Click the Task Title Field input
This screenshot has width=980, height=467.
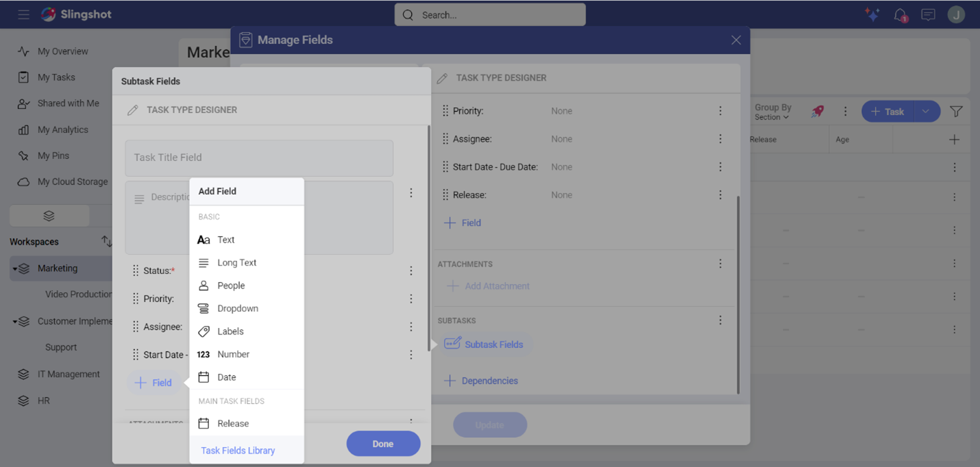click(x=259, y=157)
